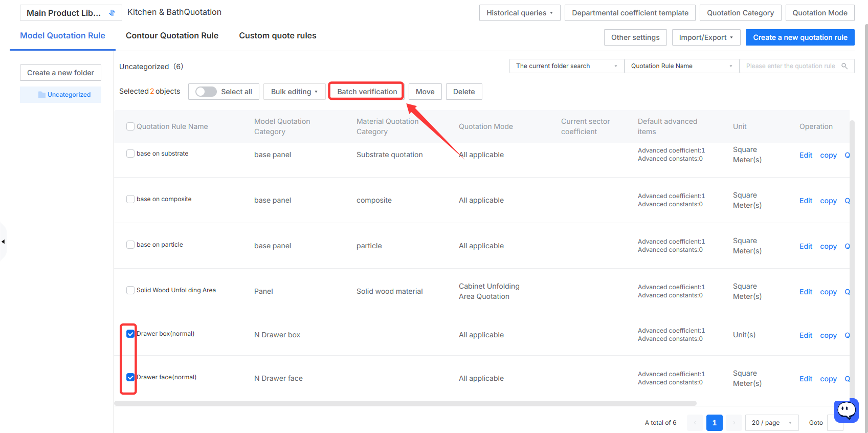Screen dimensions: 868x433
Task: Expand the collapsed left side panel arrow
Action: coord(3,242)
